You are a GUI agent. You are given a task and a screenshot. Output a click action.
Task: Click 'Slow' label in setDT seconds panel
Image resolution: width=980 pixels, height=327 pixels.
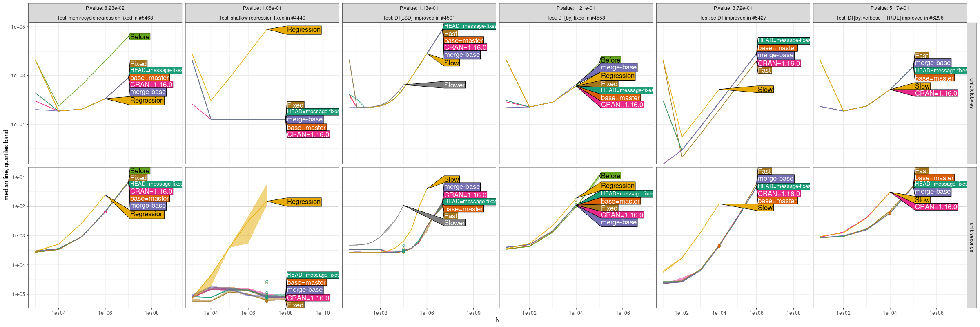[765, 208]
